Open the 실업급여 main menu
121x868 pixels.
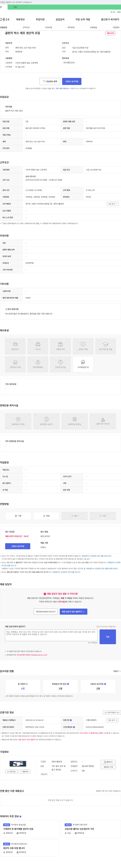60,20
